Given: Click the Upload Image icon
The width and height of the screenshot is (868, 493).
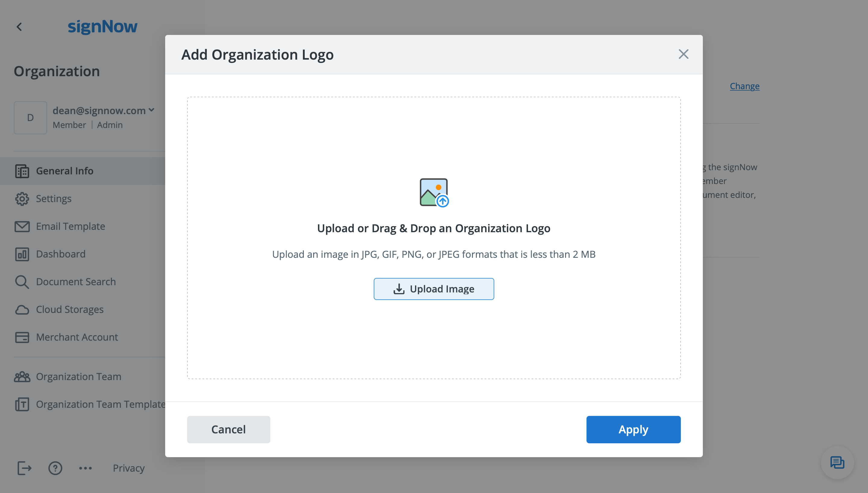Looking at the screenshot, I should 398,289.
